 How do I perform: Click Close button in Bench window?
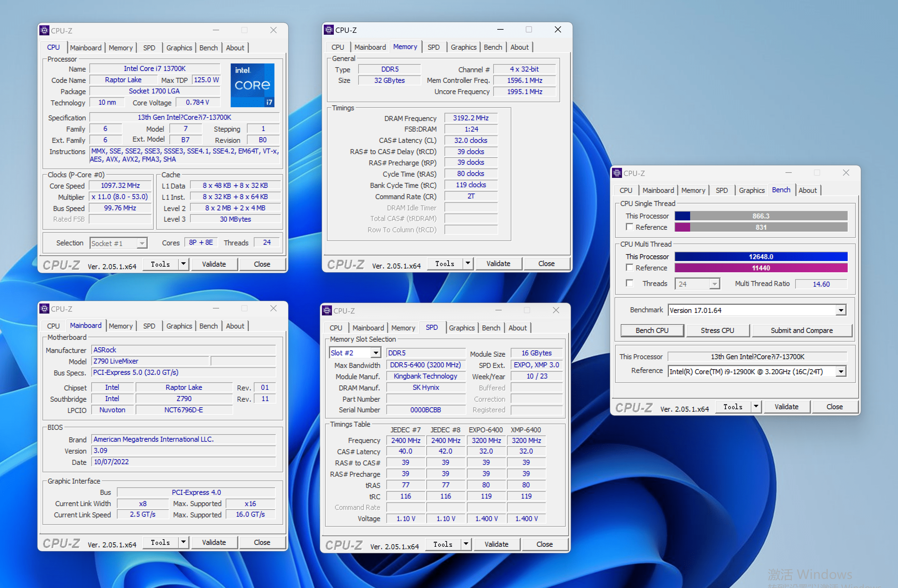point(834,406)
